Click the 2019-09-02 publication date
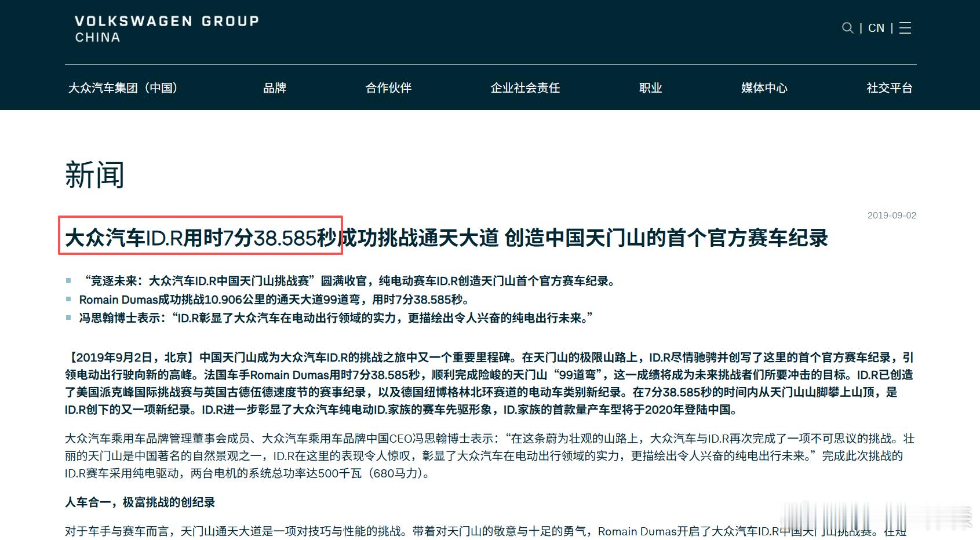 892,215
